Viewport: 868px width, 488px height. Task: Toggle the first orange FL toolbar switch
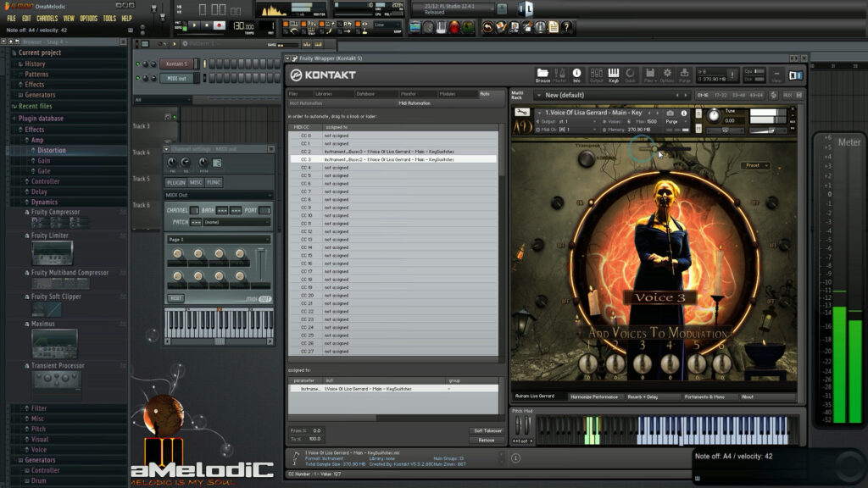(286, 24)
